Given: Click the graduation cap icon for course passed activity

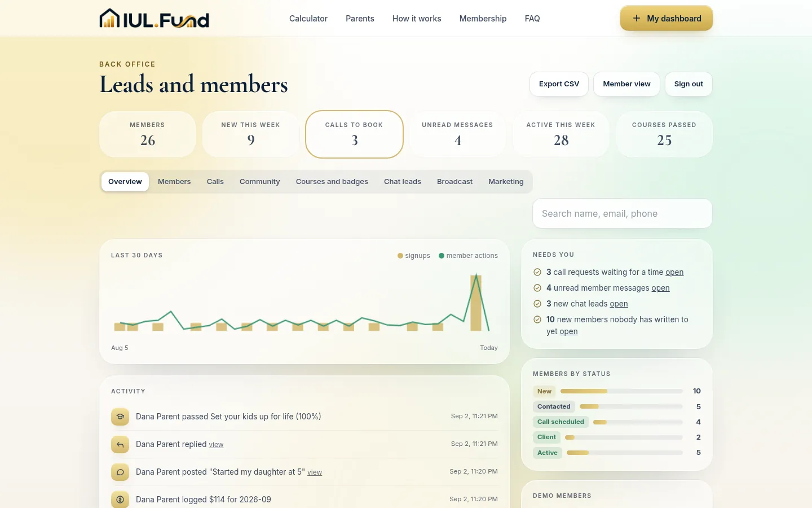Looking at the screenshot, I should (120, 417).
